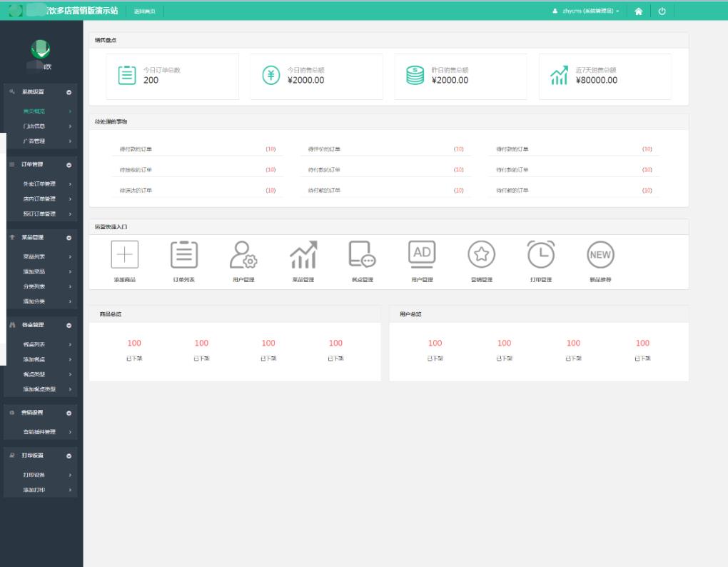Open the star circle 营销管理 shortcut
The height and width of the screenshot is (567, 728).
point(482,254)
